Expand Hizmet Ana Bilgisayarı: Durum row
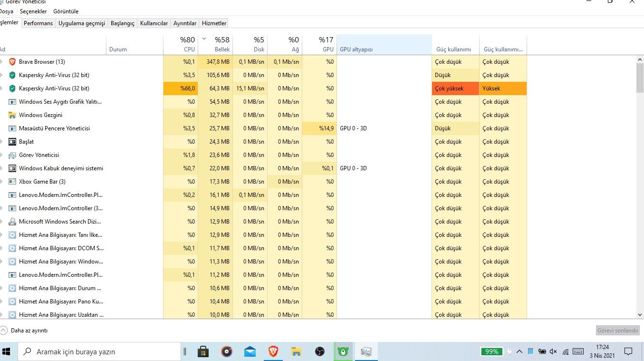 point(1,288)
